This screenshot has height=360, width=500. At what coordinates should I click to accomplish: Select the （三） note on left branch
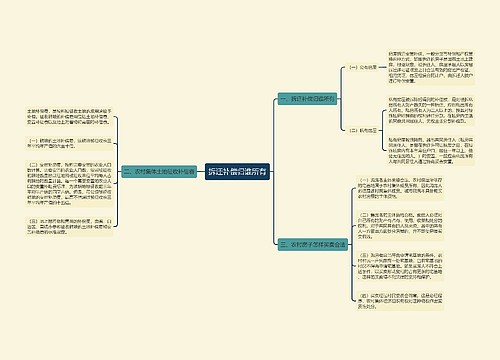click(x=69, y=226)
